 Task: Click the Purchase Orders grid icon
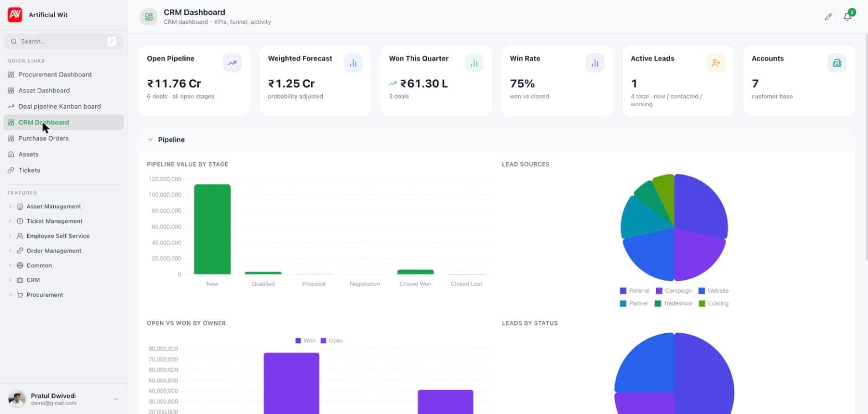[11, 138]
